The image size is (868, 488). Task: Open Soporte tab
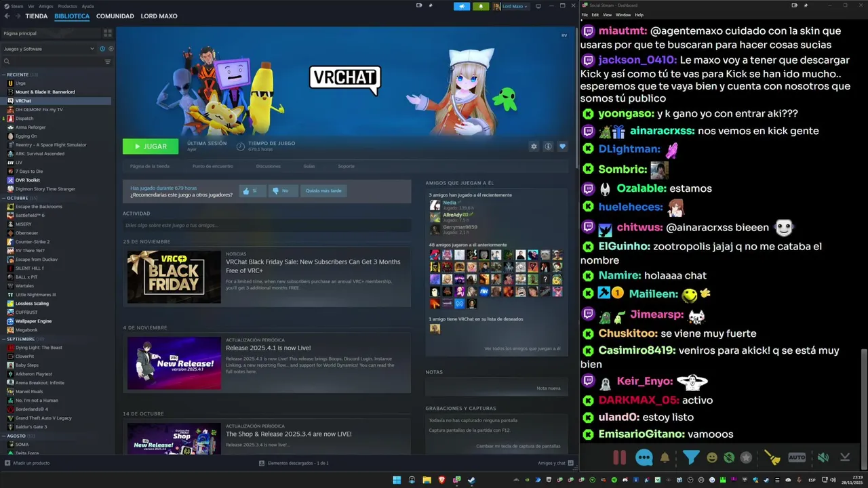[x=346, y=166]
